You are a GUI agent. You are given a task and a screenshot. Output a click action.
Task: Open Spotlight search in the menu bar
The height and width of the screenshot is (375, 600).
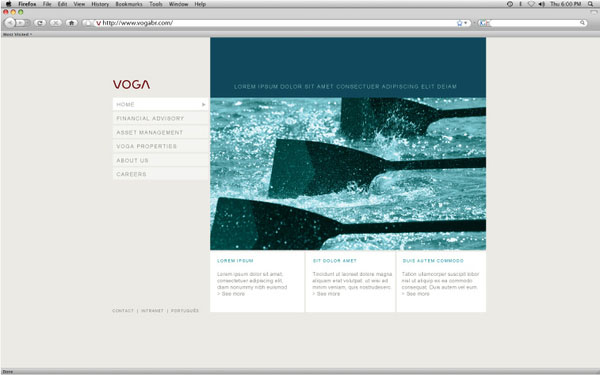[x=590, y=4]
